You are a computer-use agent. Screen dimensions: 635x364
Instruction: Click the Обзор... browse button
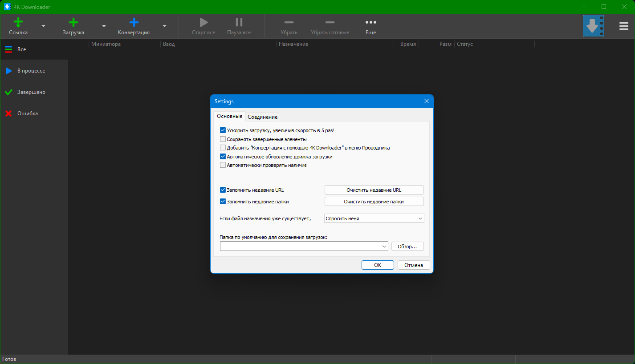[x=407, y=247]
